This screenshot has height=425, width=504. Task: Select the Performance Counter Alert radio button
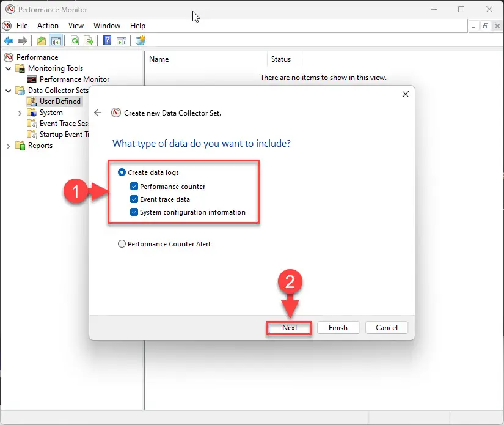pos(122,244)
